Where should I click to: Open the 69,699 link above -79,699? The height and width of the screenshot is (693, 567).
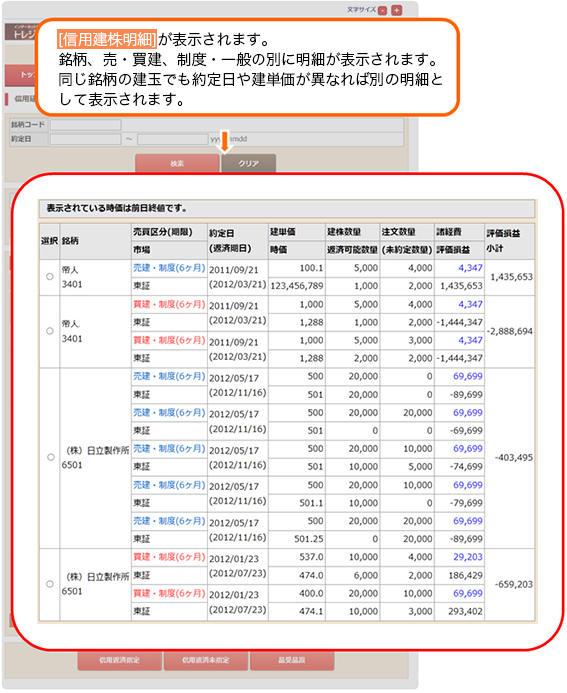468,485
